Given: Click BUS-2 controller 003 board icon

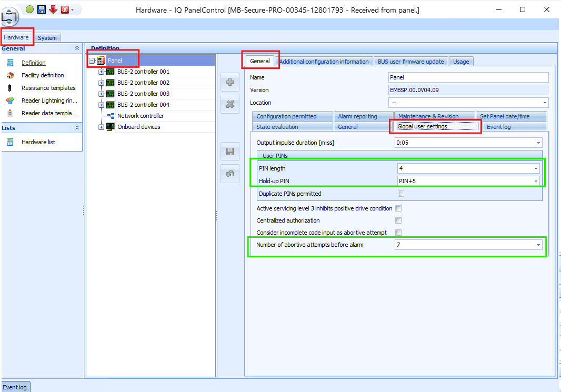Looking at the screenshot, I should pyautogui.click(x=110, y=94).
